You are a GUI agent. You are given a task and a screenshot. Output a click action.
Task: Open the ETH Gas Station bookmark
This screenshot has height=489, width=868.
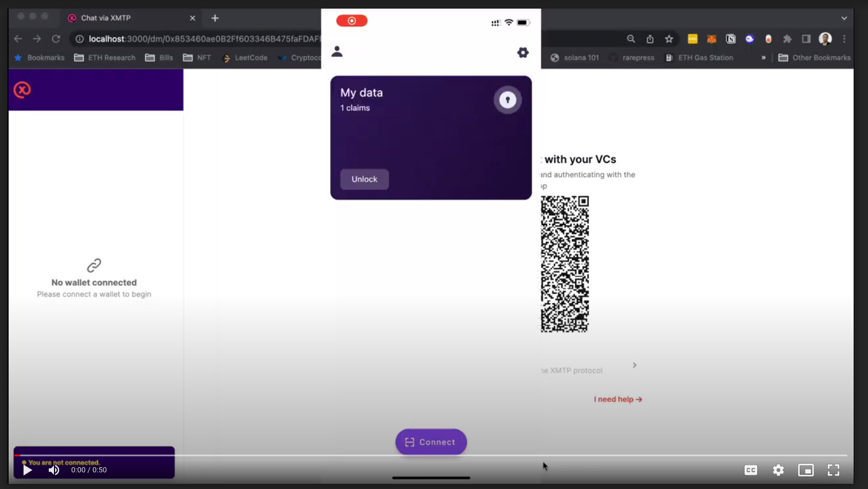click(x=699, y=57)
